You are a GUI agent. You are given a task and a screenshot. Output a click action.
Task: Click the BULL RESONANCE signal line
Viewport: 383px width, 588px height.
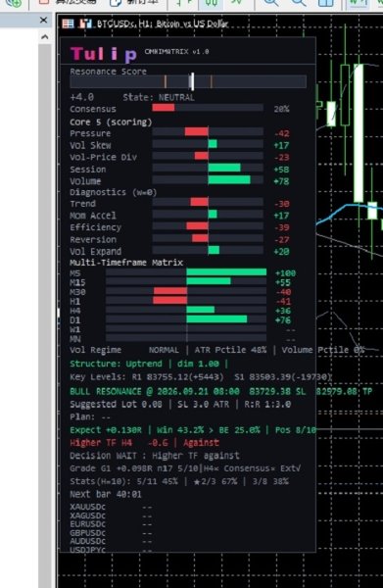pyautogui.click(x=220, y=391)
